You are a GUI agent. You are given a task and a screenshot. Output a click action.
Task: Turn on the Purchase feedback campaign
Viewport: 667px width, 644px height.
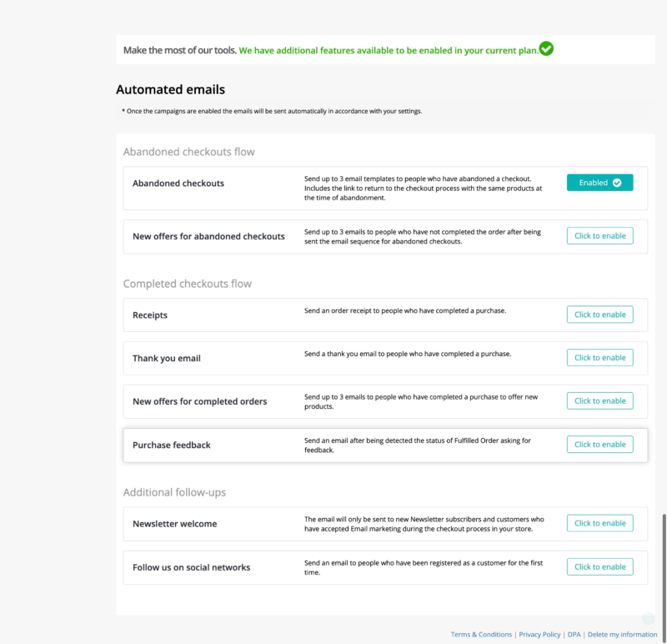tap(599, 445)
